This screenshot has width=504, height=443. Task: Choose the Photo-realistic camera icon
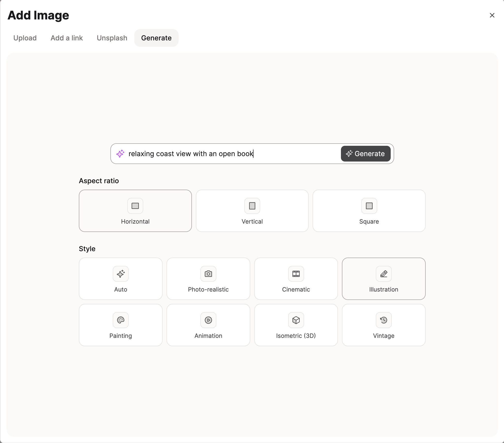click(x=208, y=274)
